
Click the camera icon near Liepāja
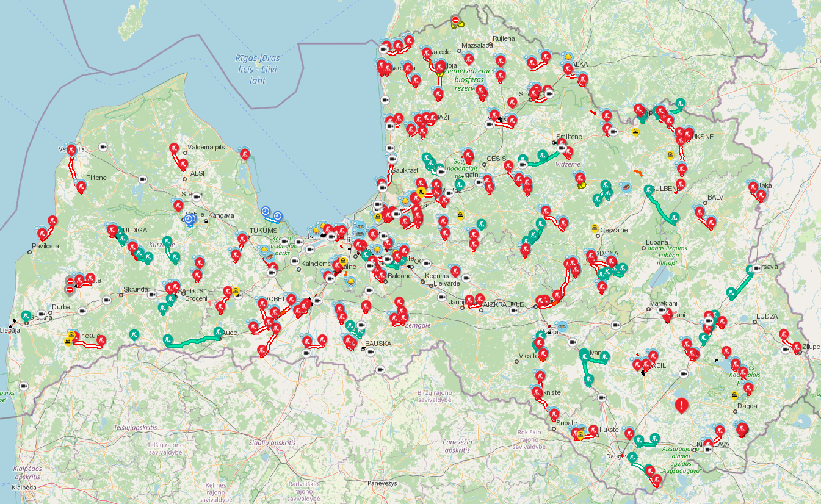point(42,314)
